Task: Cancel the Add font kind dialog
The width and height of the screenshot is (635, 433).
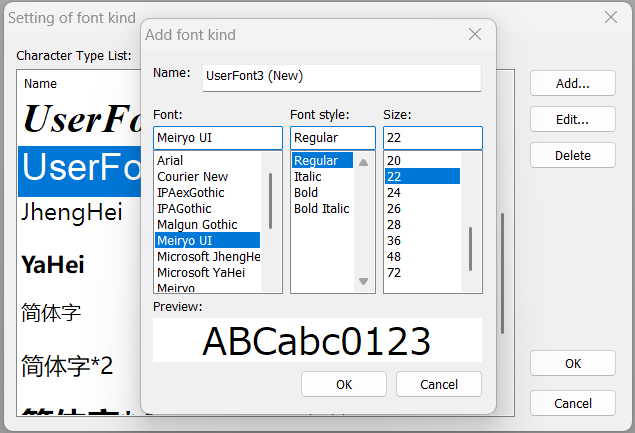Action: point(438,384)
